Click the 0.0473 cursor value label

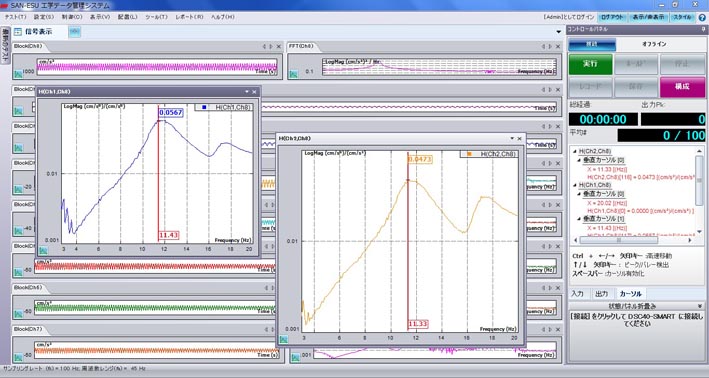pos(420,159)
